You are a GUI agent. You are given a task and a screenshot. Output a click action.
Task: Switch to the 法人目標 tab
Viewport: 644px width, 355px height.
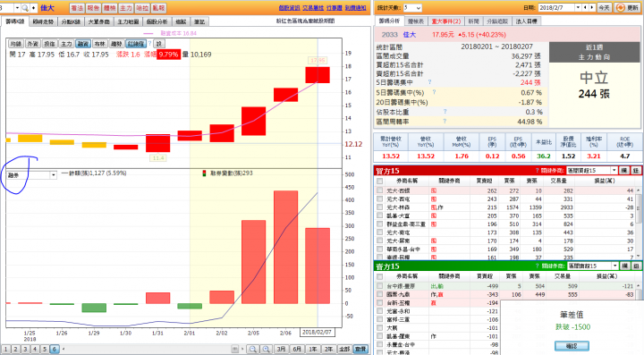527,21
